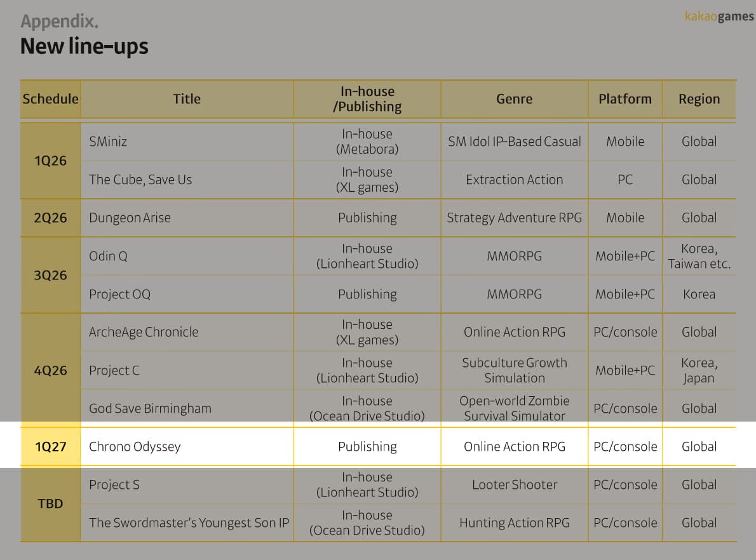Click the 'Title' column header
The height and width of the screenshot is (560, 756).
pyautogui.click(x=187, y=99)
